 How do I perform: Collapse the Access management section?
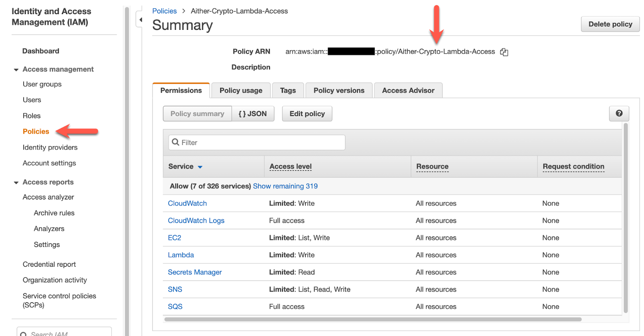(x=16, y=70)
